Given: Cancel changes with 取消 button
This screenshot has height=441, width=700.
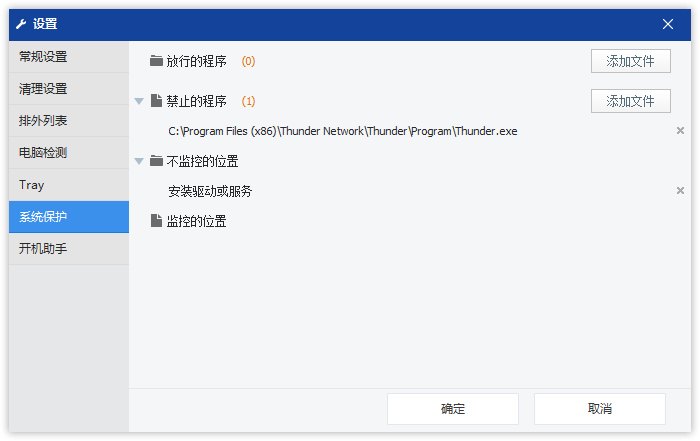Looking at the screenshot, I should pyautogui.click(x=600, y=409).
